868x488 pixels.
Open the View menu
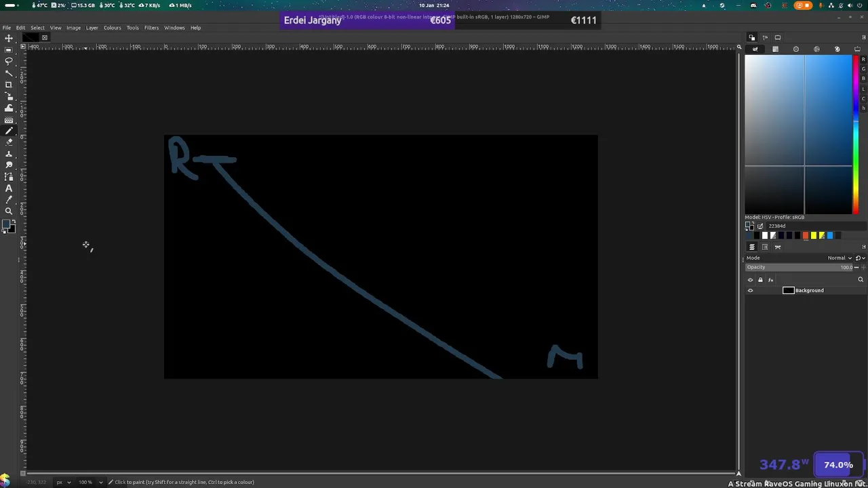(x=56, y=28)
